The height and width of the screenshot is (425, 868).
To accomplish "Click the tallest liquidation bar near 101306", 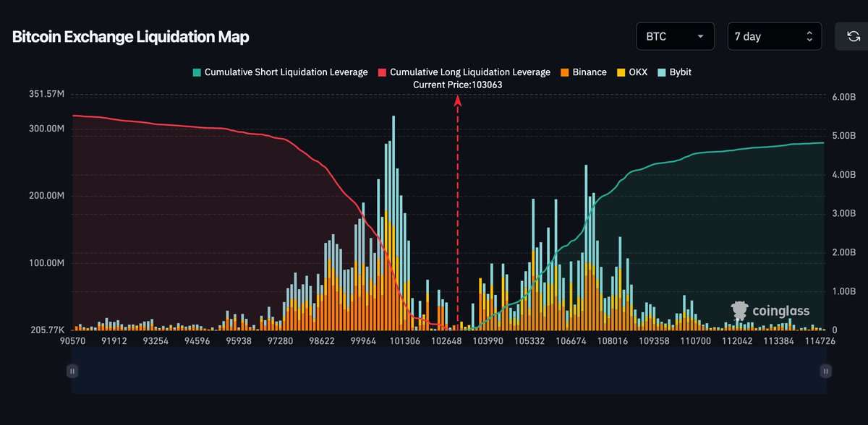I will (x=393, y=217).
